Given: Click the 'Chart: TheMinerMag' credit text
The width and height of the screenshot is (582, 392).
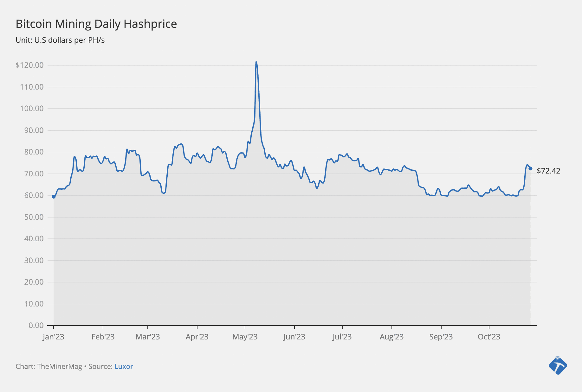Looking at the screenshot, I should click(49, 366).
